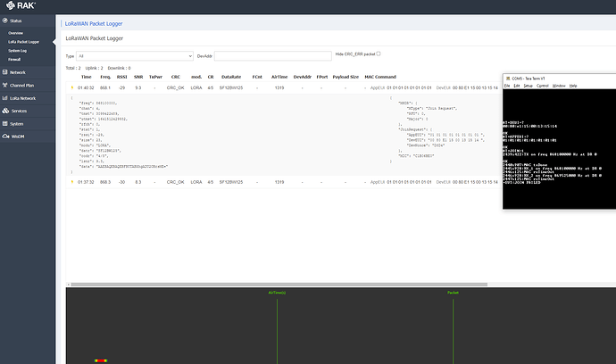Open Setup menu in Tera Term
The image size is (616, 364).
click(529, 86)
